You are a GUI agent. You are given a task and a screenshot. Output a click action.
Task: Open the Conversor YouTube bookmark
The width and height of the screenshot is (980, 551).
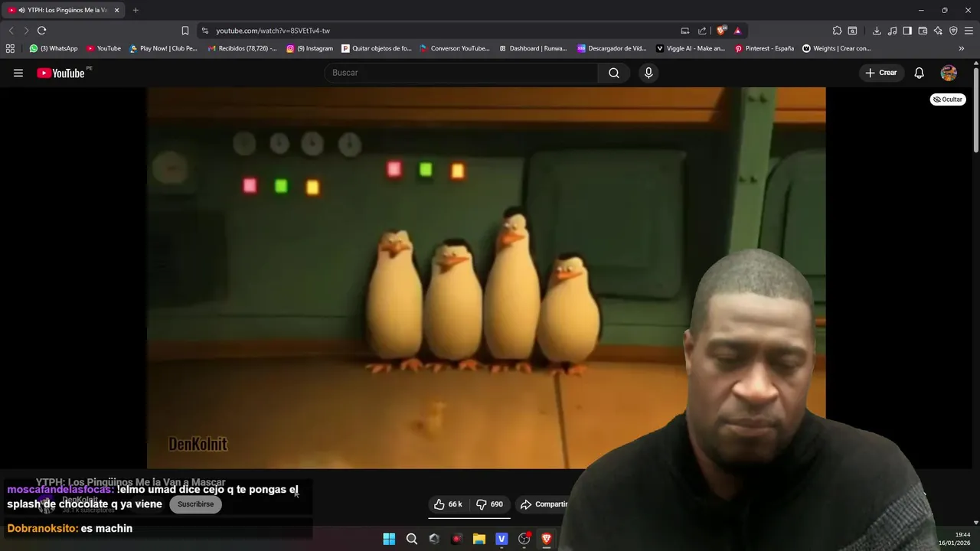455,48
